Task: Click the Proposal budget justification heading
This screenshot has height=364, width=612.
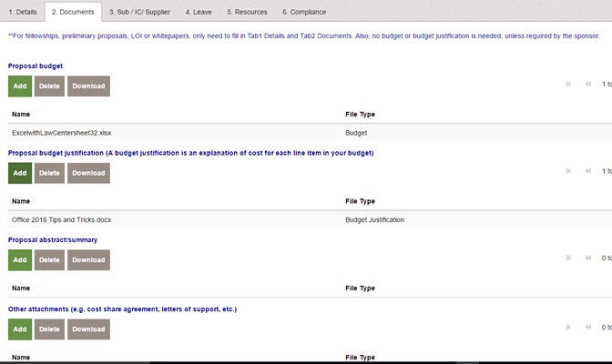Action: [x=191, y=153]
